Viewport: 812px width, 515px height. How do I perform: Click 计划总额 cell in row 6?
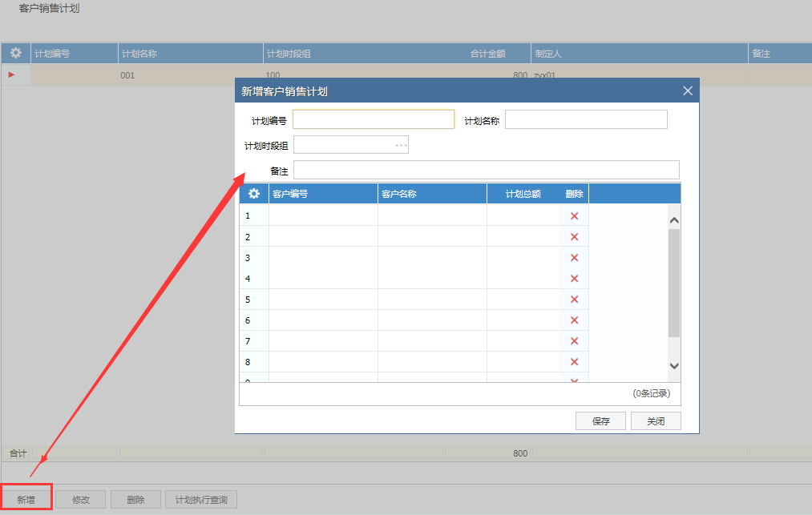(523, 320)
